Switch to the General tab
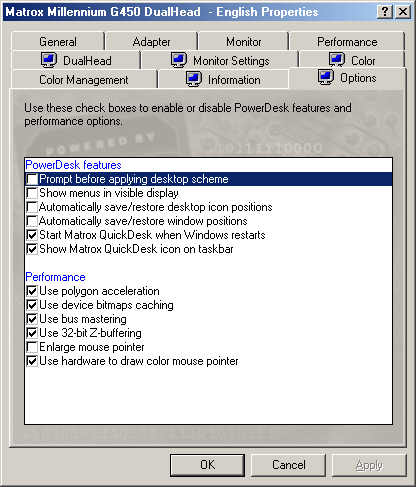Image resolution: width=416 pixels, height=487 pixels. point(58,42)
